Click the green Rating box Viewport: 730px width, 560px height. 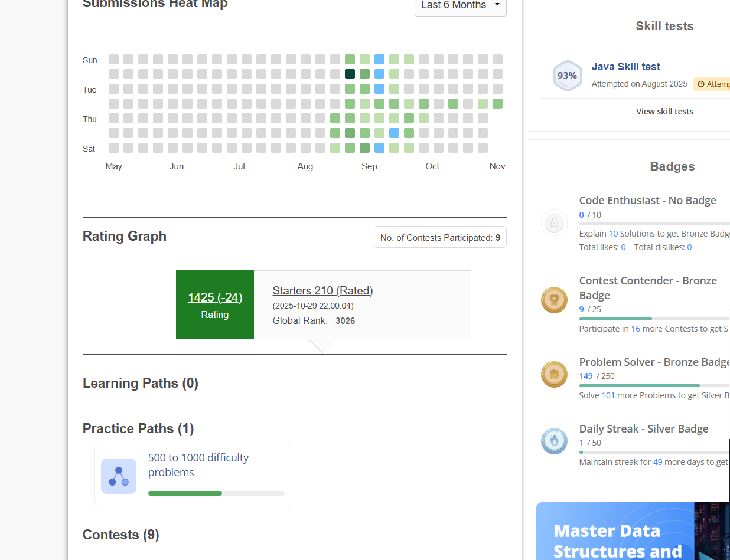point(215,305)
